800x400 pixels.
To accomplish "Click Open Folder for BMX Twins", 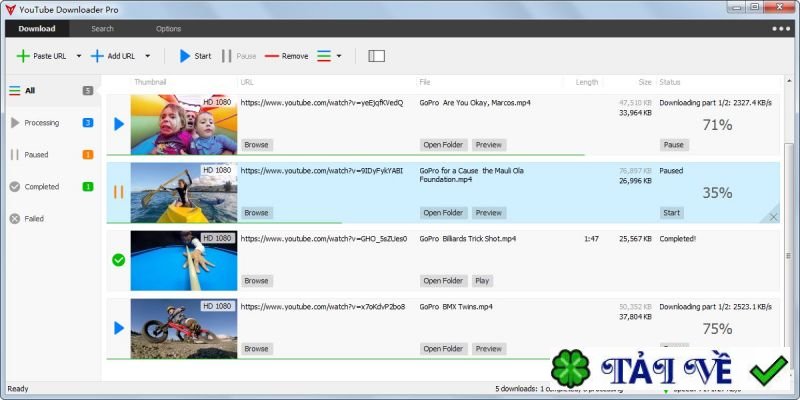I will click(x=443, y=349).
